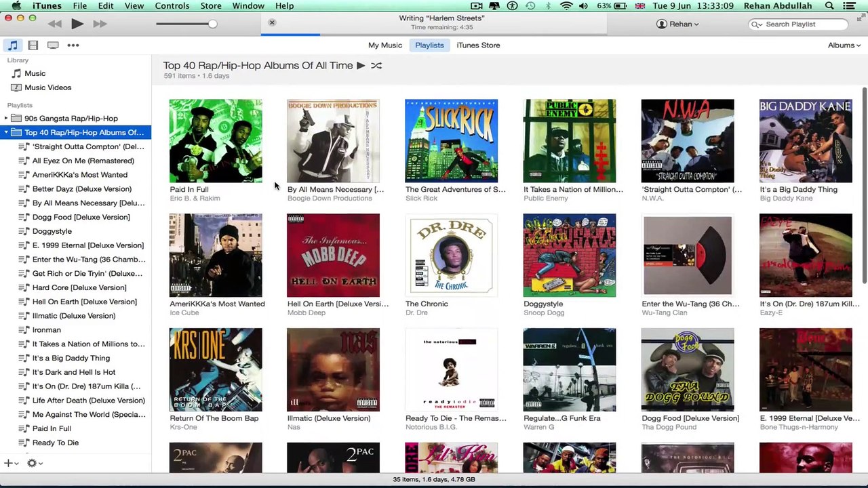Click the Slick Rick artist name
This screenshot has height=488, width=868.
[x=421, y=199]
